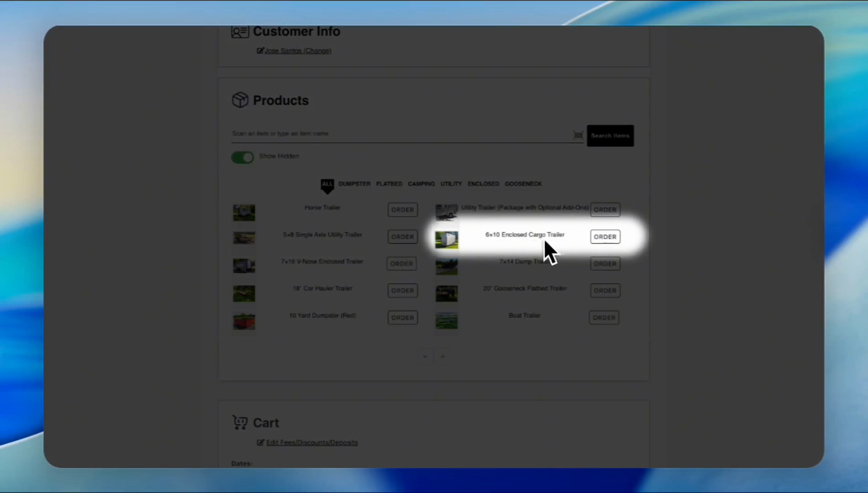868x493 pixels.
Task: Go to the next products page arrow
Action: click(x=442, y=357)
